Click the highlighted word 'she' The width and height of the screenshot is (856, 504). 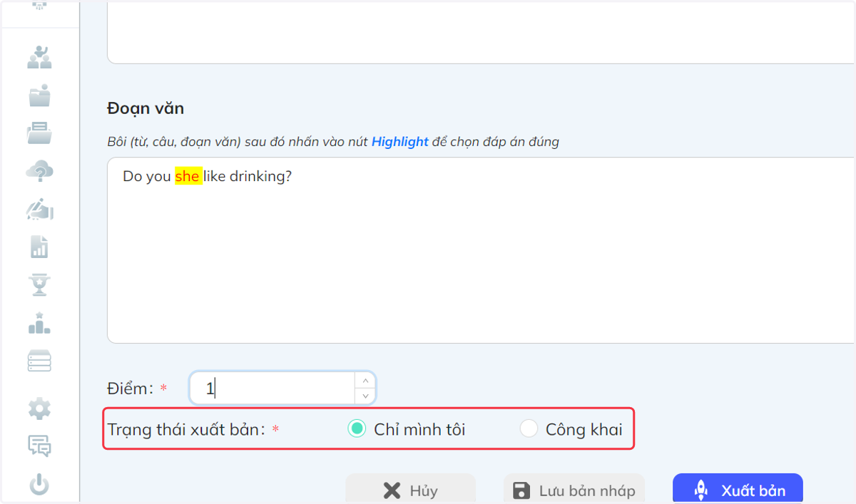188,176
